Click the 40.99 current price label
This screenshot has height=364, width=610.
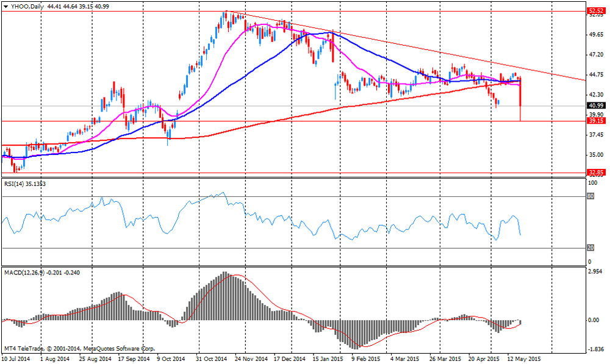596,105
